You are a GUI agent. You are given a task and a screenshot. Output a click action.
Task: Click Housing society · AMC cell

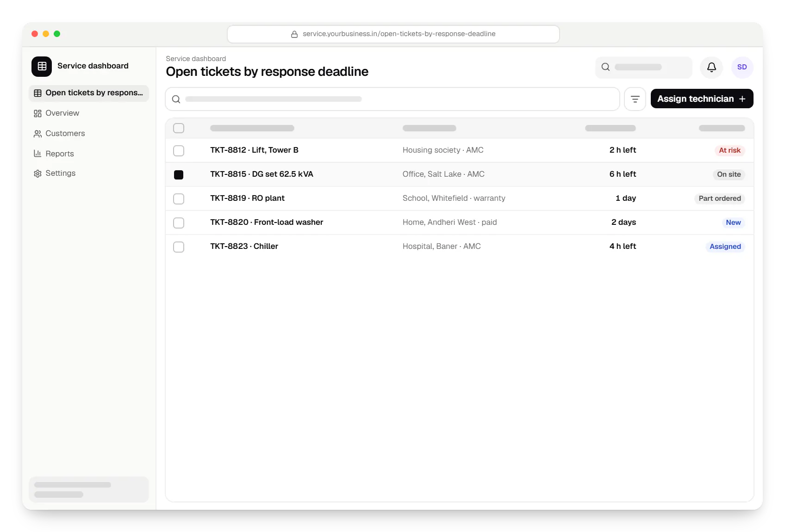pyautogui.click(x=443, y=150)
